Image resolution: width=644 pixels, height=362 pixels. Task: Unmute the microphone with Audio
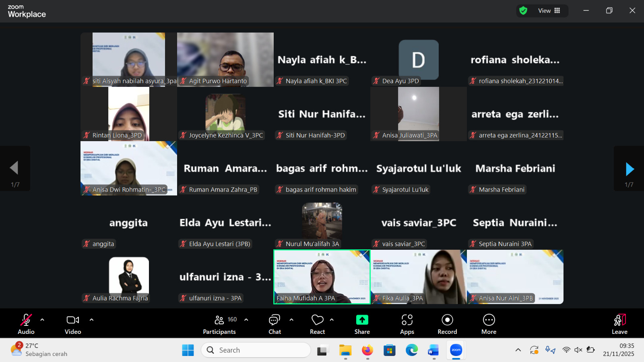coord(26,324)
